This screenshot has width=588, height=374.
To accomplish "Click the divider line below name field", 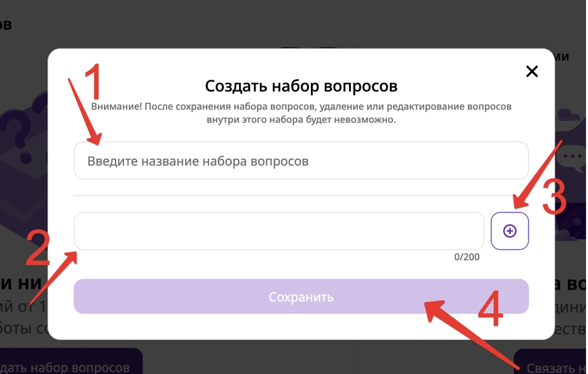I will click(x=301, y=195).
